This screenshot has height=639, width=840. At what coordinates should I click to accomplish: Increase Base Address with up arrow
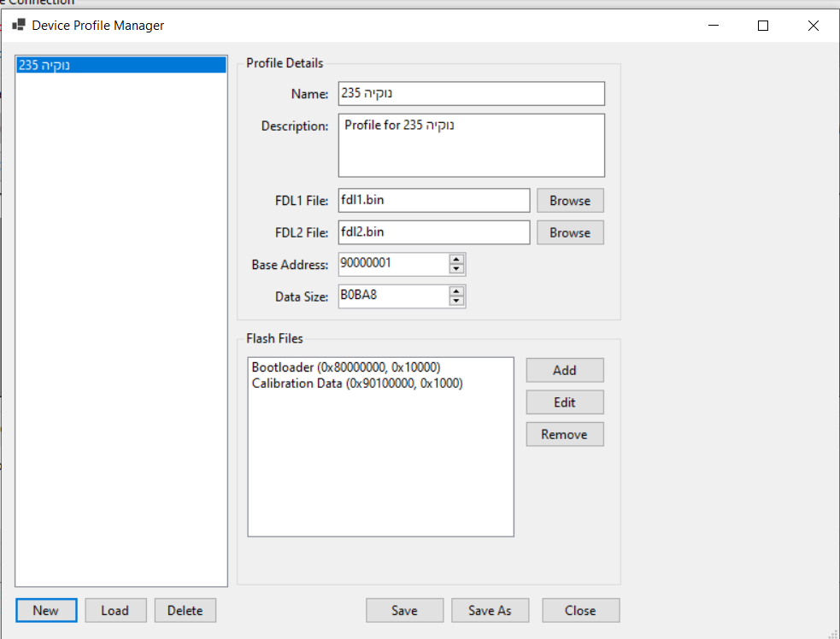click(456, 260)
